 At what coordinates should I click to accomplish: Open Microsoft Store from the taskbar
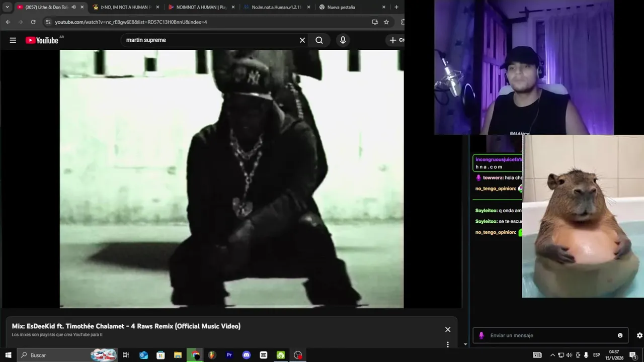pyautogui.click(x=160, y=355)
